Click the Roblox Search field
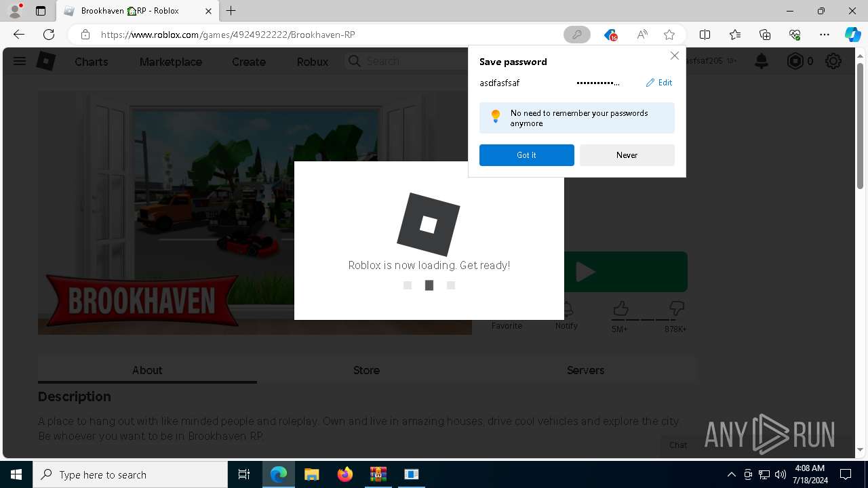Image resolution: width=868 pixels, height=488 pixels. tap(407, 61)
